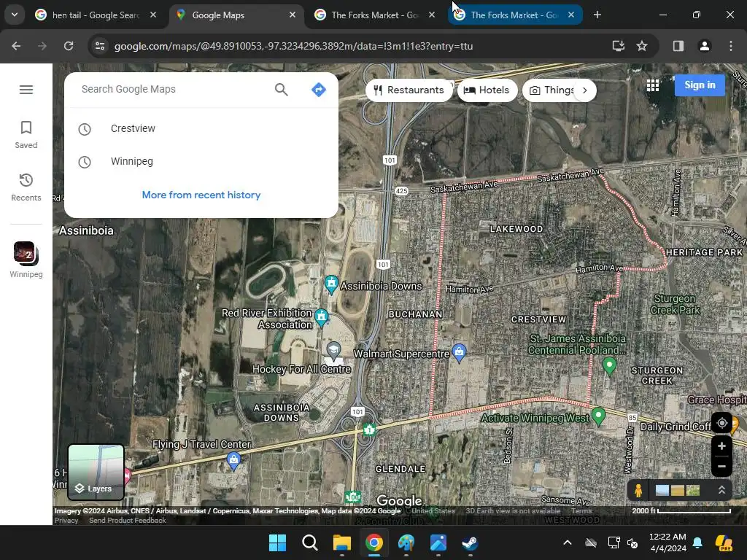Image resolution: width=747 pixels, height=560 pixels.
Task: Open the Privacy link
Action: [66, 521]
